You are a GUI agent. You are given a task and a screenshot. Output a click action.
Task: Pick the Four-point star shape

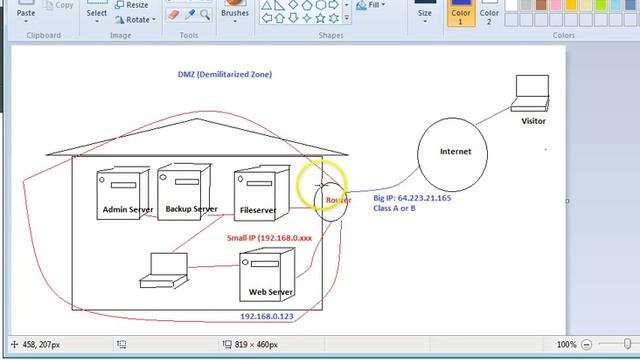click(x=307, y=18)
